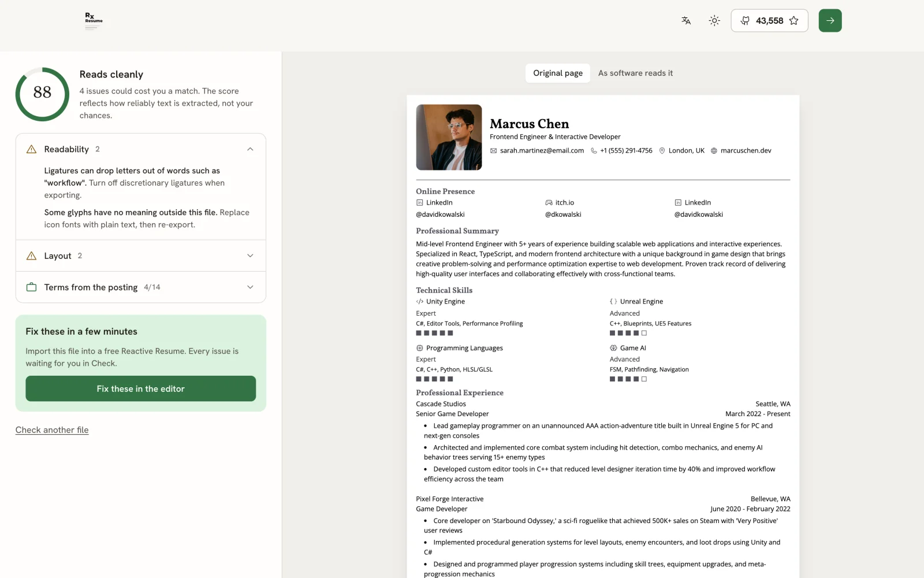Click the Online Presence section heading
924x578 pixels.
point(445,191)
